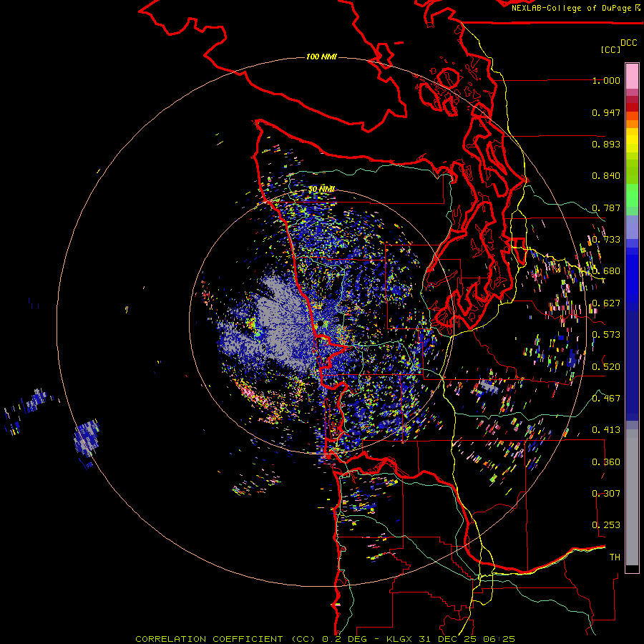The height and width of the screenshot is (644, 644).
Task: Click the TH threshold label
Action: 615,557
